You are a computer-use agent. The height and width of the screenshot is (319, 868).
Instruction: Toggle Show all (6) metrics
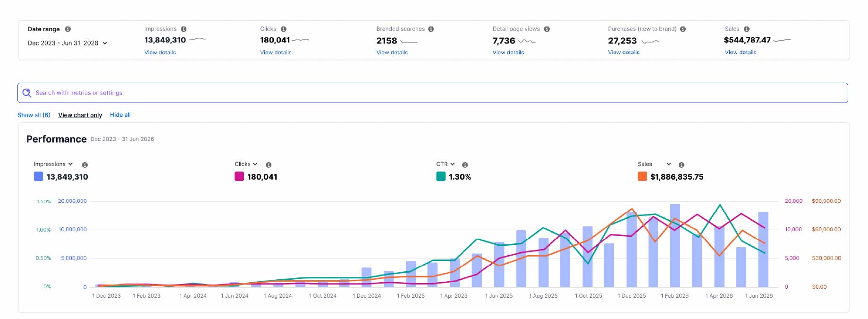click(x=34, y=115)
